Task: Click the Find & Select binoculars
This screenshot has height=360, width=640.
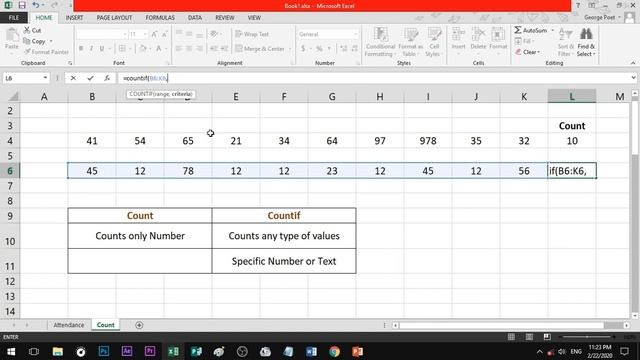Action: (x=586, y=42)
